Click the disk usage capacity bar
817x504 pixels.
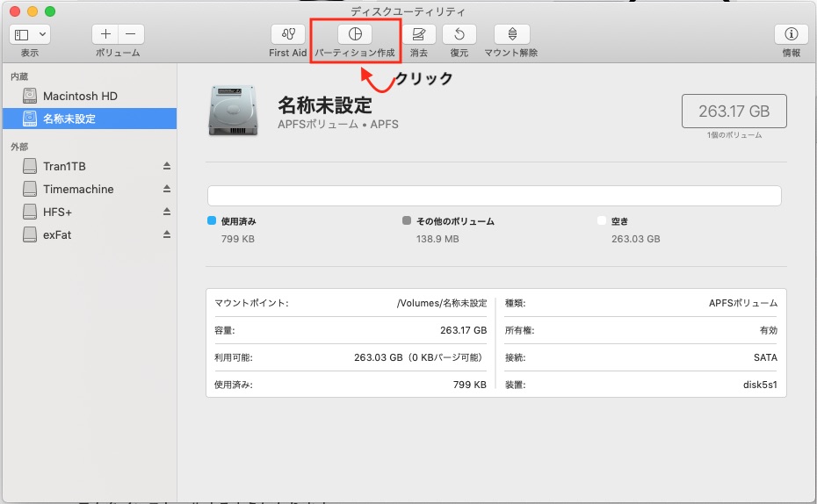click(495, 196)
